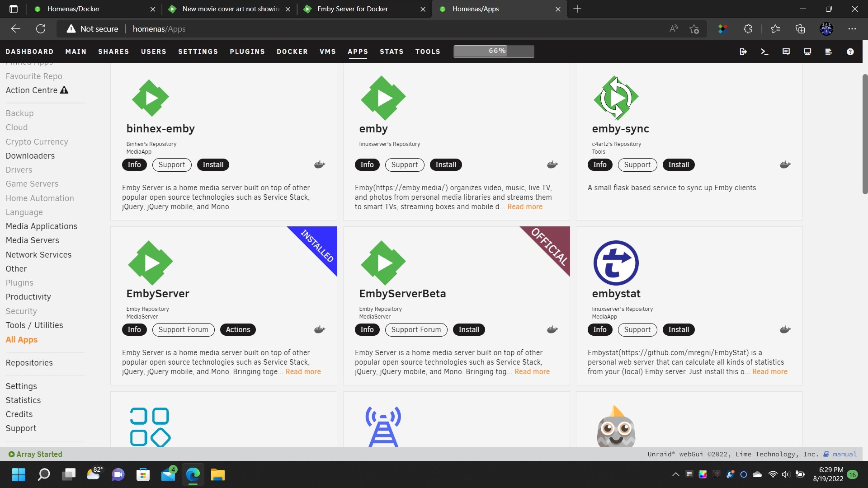Click the 66% progress bar
This screenshot has width=868, height=488.
(x=494, y=51)
